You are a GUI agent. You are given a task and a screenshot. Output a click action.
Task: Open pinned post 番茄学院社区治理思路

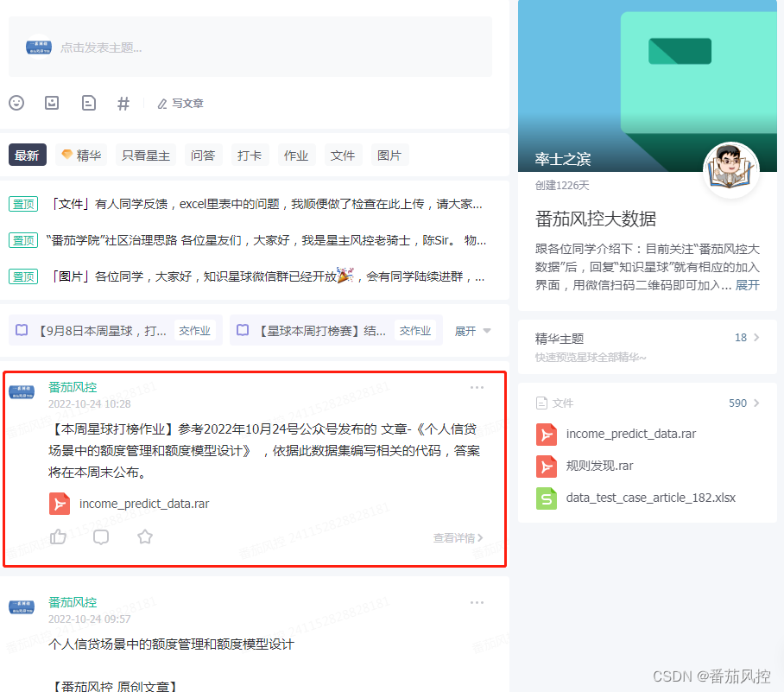266,241
